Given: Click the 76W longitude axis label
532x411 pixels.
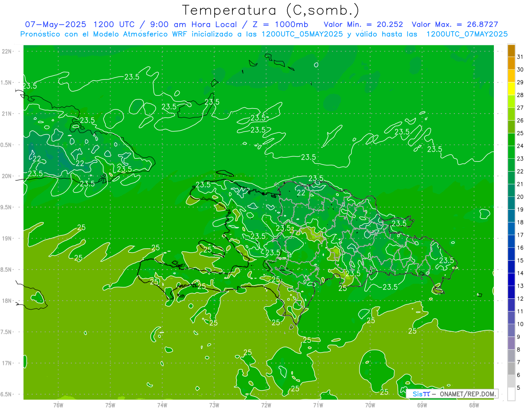Looking at the screenshot, I should point(58,405).
